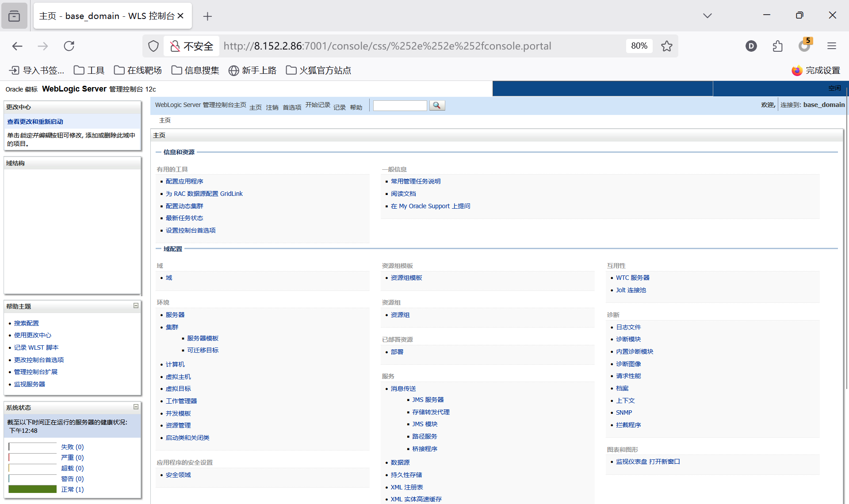Collapse the 帮助主题 panel

(136, 305)
